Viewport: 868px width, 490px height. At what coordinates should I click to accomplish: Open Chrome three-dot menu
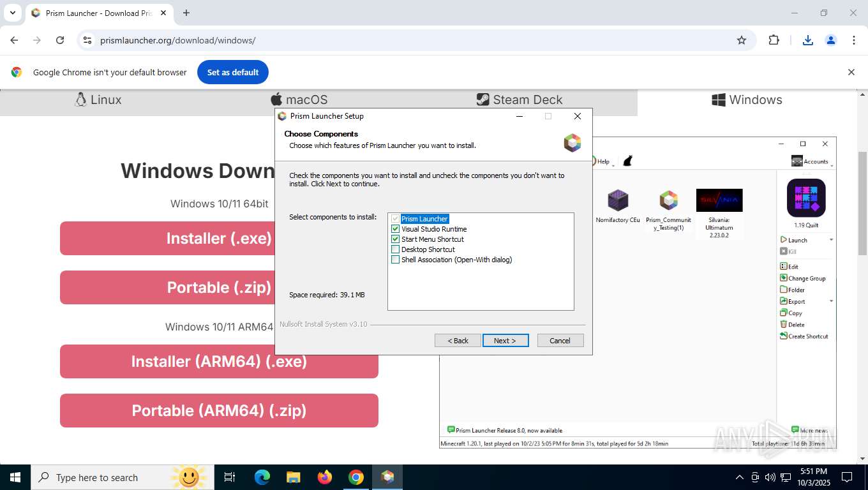(x=854, y=40)
